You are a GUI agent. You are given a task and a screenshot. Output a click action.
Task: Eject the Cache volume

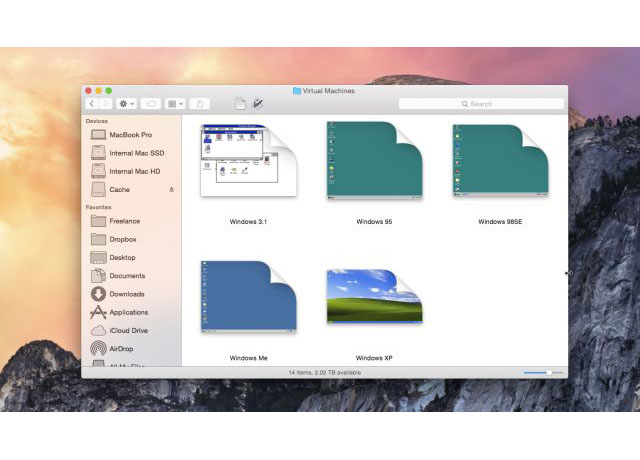tap(171, 189)
